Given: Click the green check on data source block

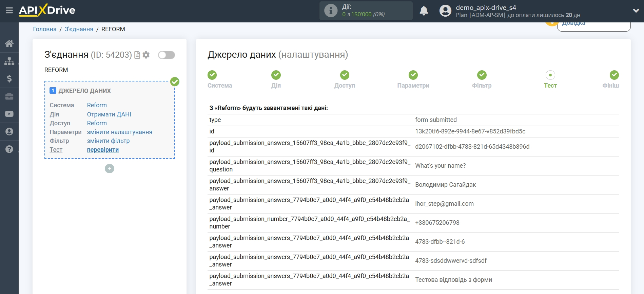Looking at the screenshot, I should pos(175,81).
